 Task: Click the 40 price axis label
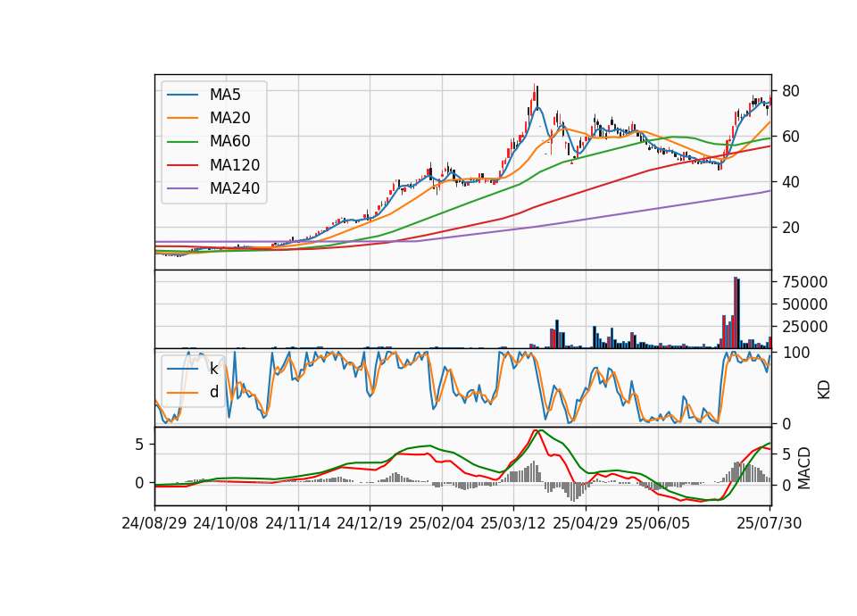click(x=791, y=182)
